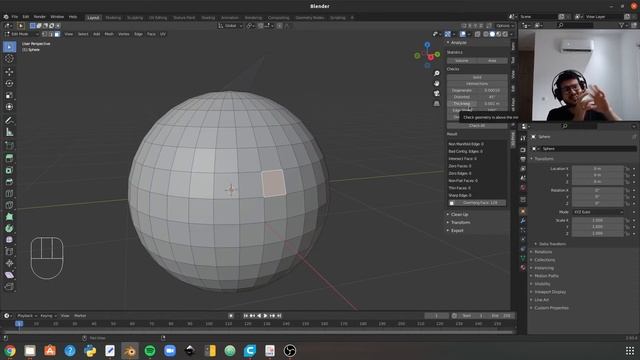Viewport: 640px width, 360px height.
Task: Open the Render menu
Action: 40,17
